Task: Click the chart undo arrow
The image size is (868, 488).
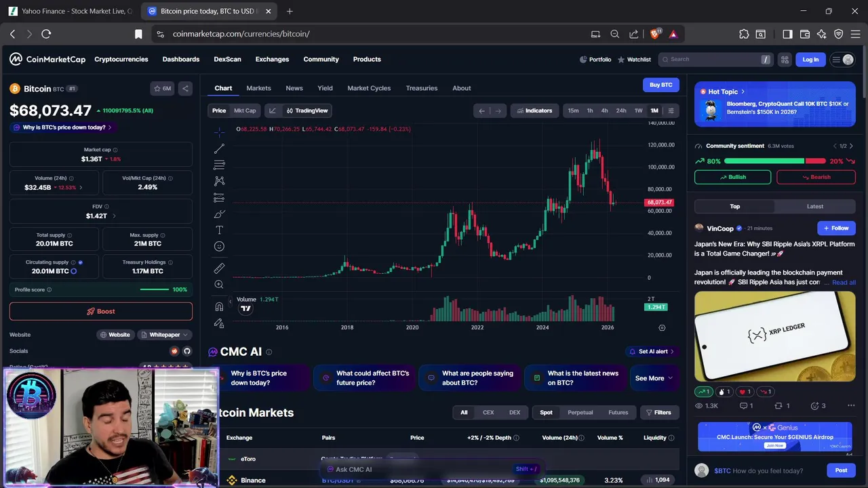Action: click(x=481, y=110)
